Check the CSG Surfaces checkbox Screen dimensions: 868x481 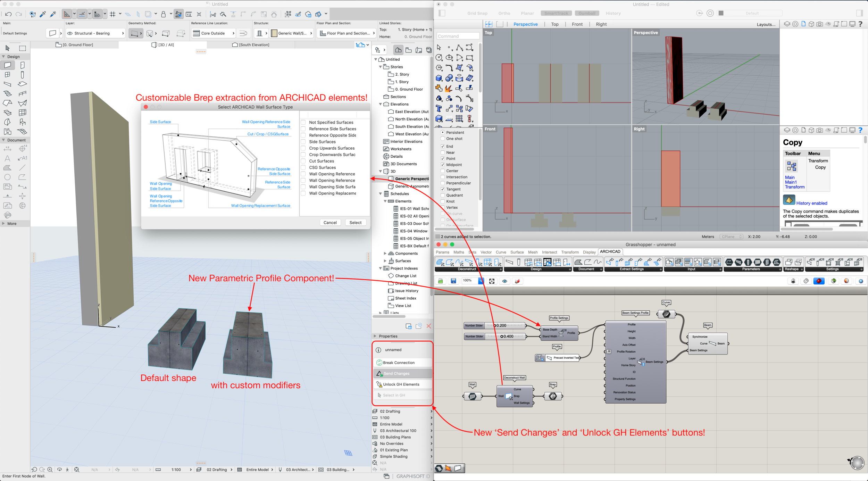[x=303, y=167]
